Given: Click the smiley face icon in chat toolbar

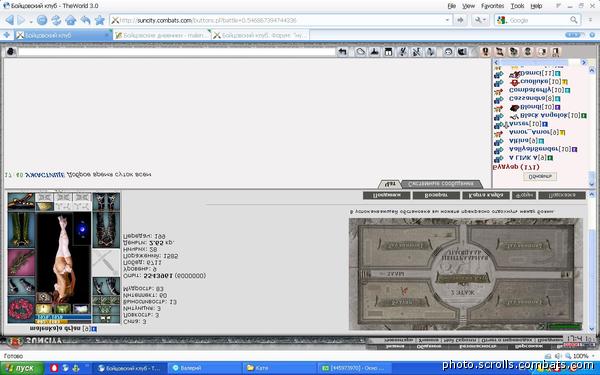Looking at the screenshot, I should [448, 52].
